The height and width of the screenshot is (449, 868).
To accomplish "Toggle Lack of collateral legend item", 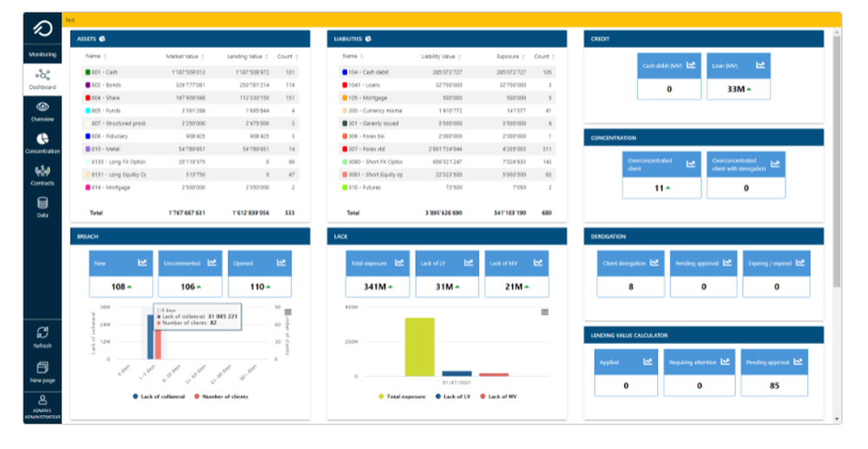I will 159,396.
